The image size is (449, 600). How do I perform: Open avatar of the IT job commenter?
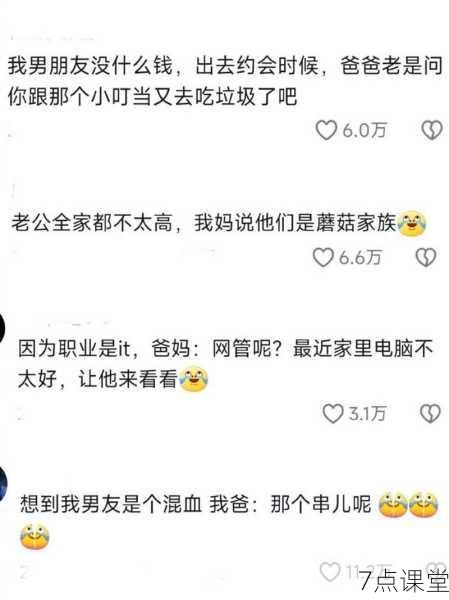pos(2,328)
